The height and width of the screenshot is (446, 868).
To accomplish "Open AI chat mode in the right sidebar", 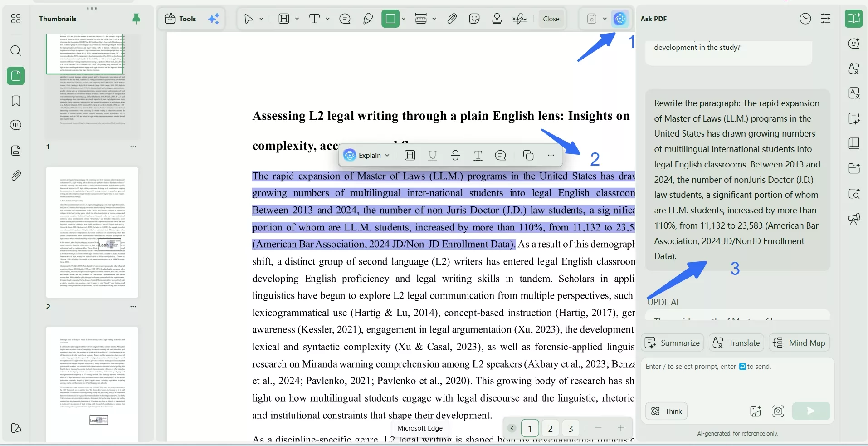I will coord(854,44).
